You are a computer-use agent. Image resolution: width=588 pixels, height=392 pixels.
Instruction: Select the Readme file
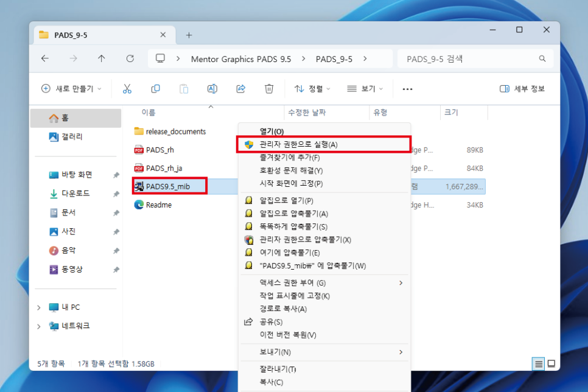pos(153,205)
